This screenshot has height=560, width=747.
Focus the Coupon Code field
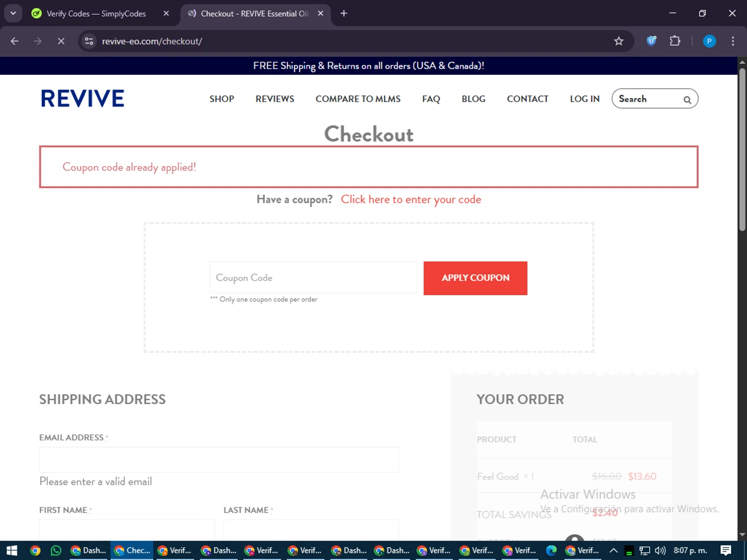(x=313, y=278)
